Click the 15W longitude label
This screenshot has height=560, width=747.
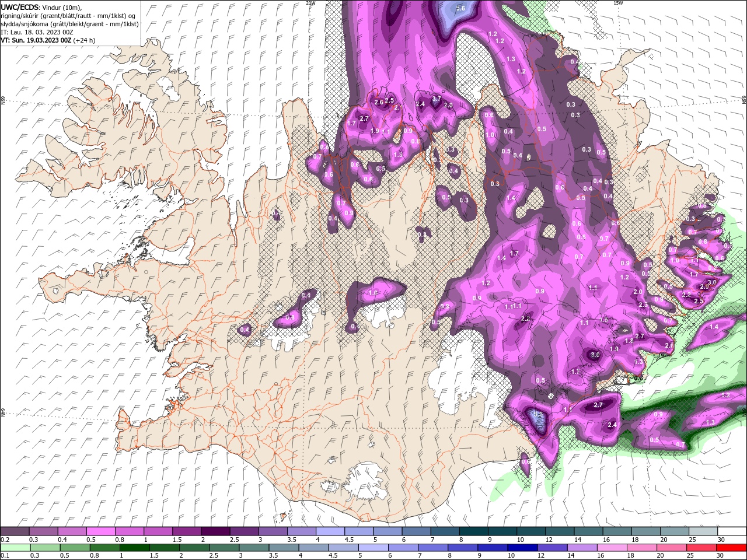click(x=618, y=3)
